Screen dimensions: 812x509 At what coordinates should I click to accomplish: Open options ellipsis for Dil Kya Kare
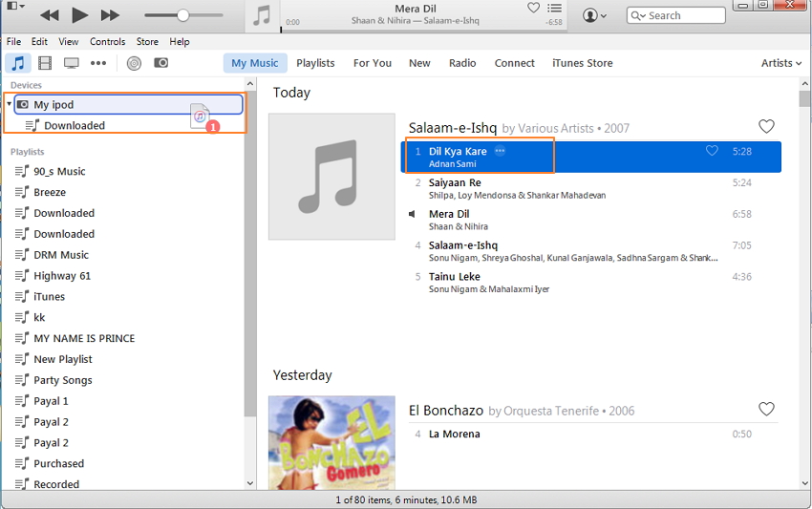point(500,151)
